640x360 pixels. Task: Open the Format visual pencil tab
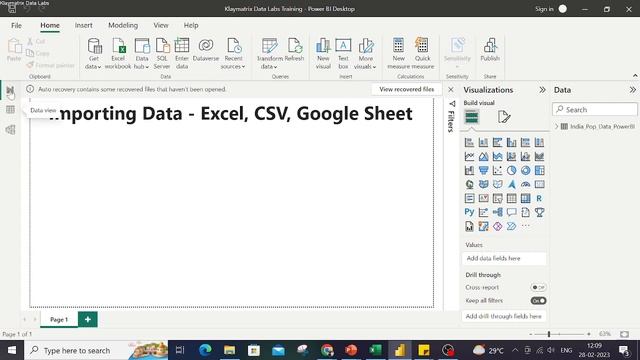pos(504,117)
